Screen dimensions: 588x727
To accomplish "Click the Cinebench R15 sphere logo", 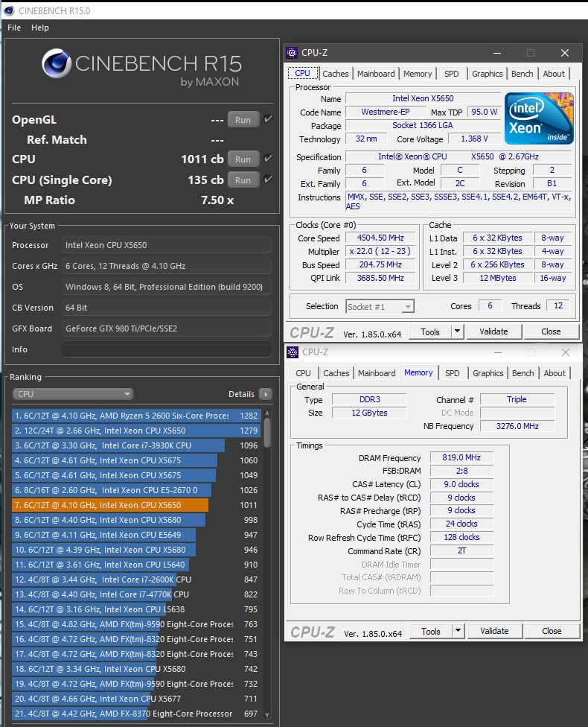I will [57, 65].
